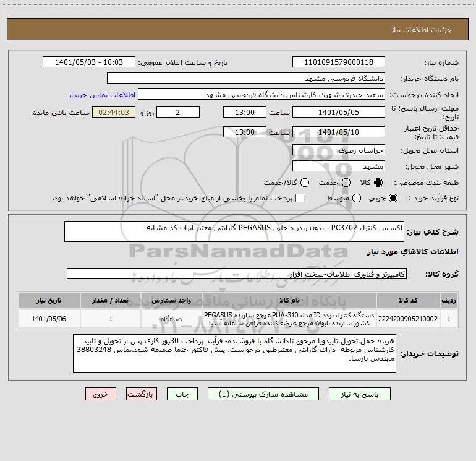Screen dimensions: 476x461
Task: Click the اطلاعات کالاهای مورد نیاز heading
Action: point(413,252)
